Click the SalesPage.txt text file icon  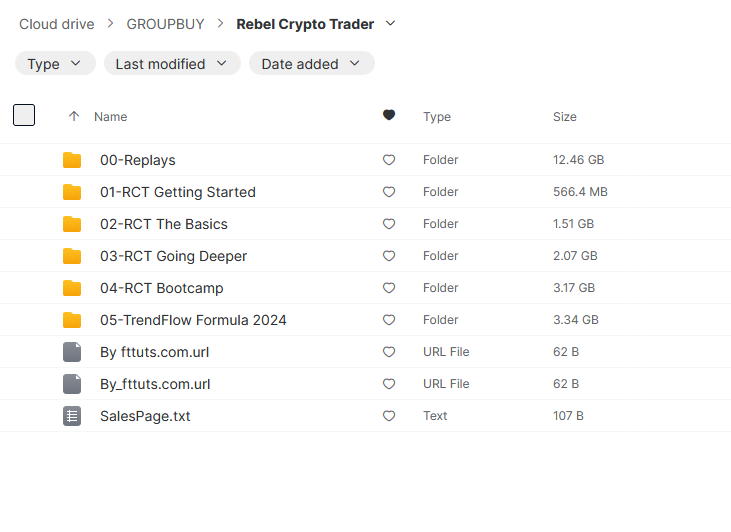click(x=72, y=416)
